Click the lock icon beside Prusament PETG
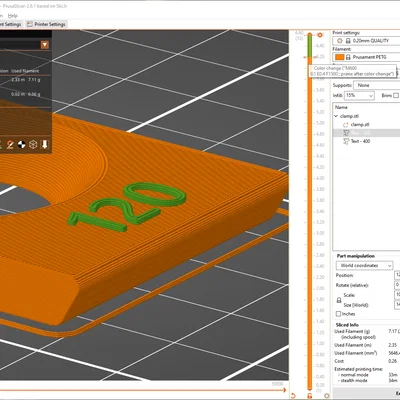 coord(348,57)
